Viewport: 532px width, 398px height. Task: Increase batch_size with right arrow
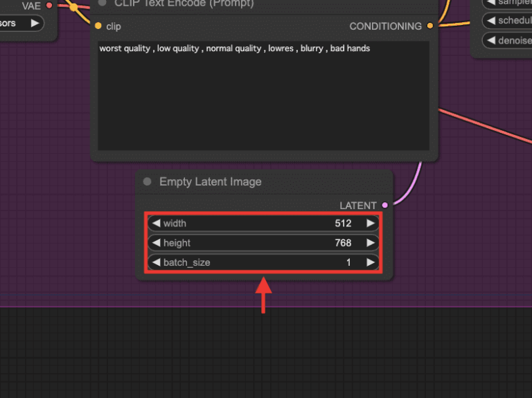[371, 262]
